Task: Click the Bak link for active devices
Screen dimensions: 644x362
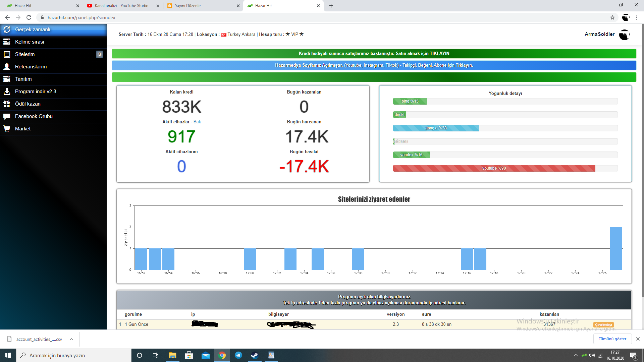Action: click(197, 122)
